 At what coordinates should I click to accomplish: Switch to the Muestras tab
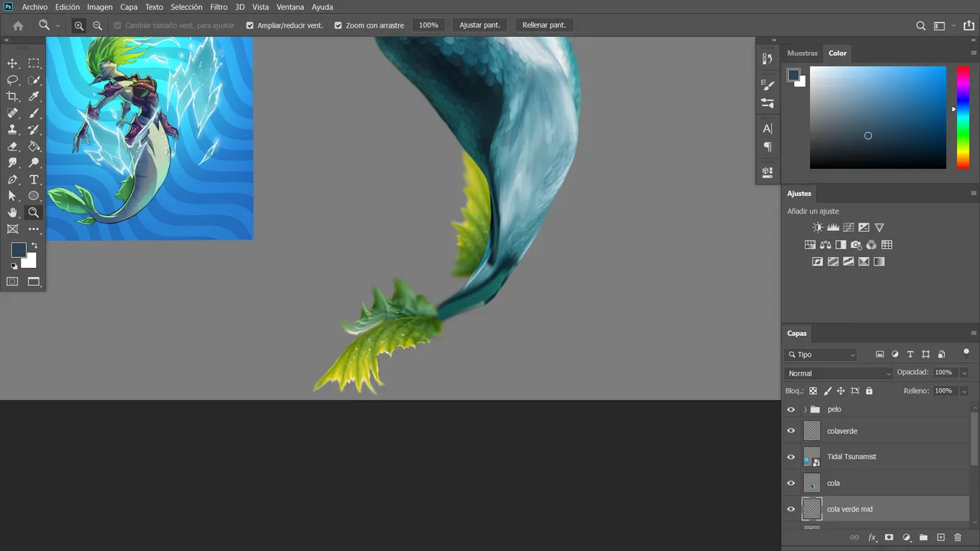click(802, 54)
